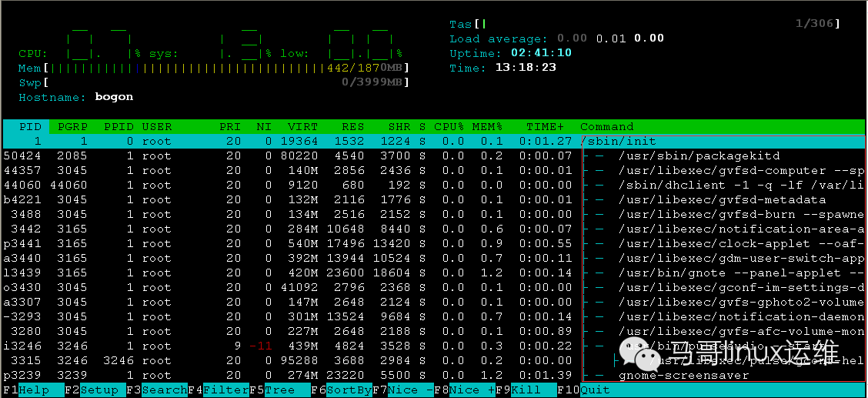Select the gvfsd-metadata process row
868x398 pixels.
pos(434,200)
